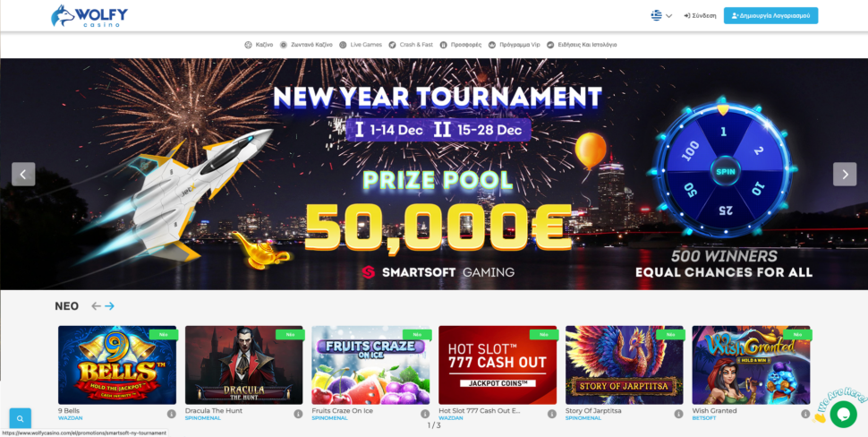The width and height of the screenshot is (868, 437).
Task: Click SPIN on the prize wheel
Action: pos(725,172)
